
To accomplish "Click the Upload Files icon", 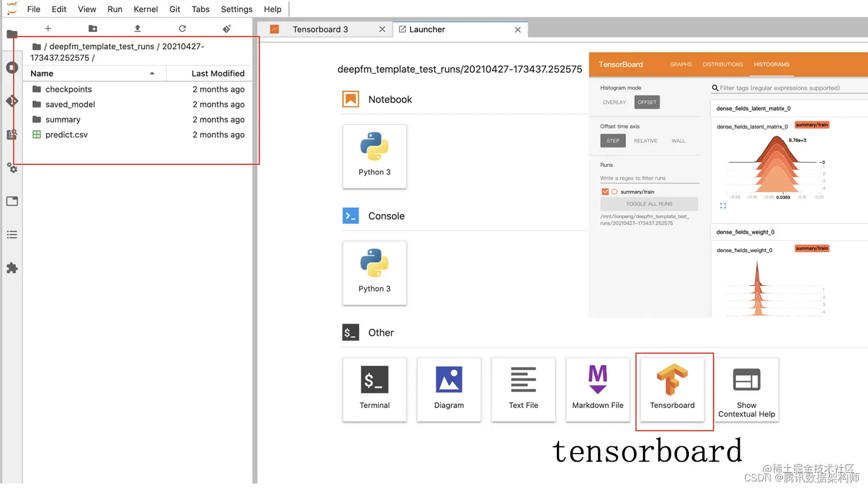I will [x=137, y=28].
